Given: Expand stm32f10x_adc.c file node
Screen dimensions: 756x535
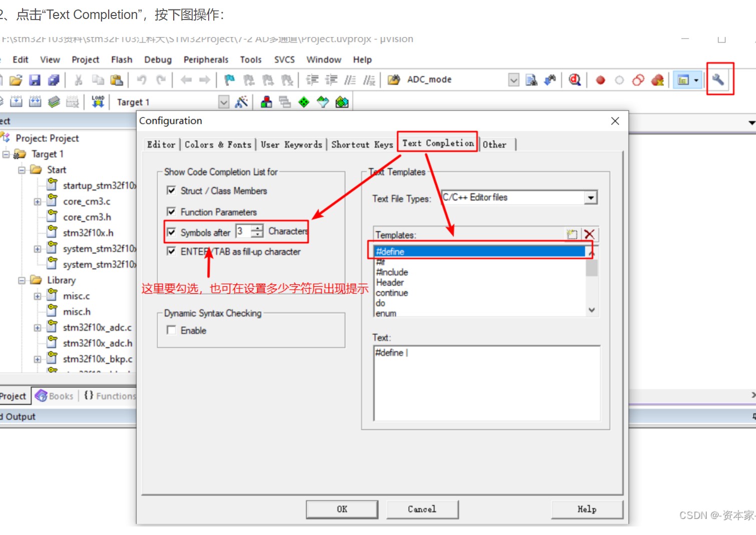Looking at the screenshot, I should [38, 328].
